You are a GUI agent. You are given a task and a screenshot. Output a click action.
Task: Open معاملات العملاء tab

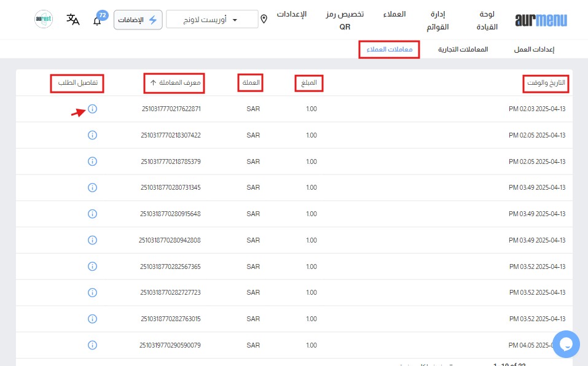[389, 49]
